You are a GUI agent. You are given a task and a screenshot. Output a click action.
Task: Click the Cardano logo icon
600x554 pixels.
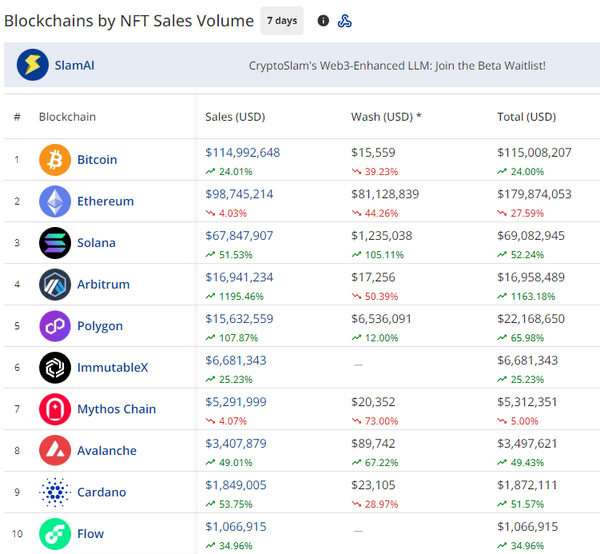[x=55, y=492]
